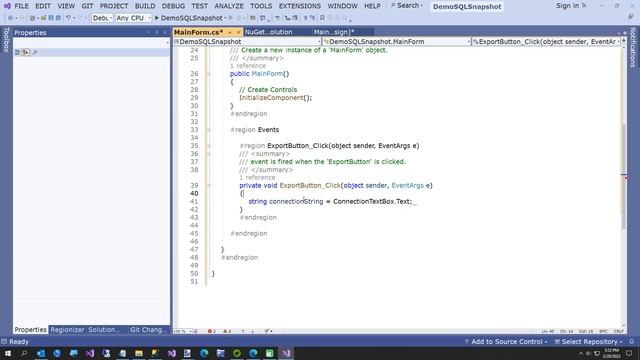Open the Toolbox side tab
This screenshot has height=360, width=640.
(x=6, y=40)
